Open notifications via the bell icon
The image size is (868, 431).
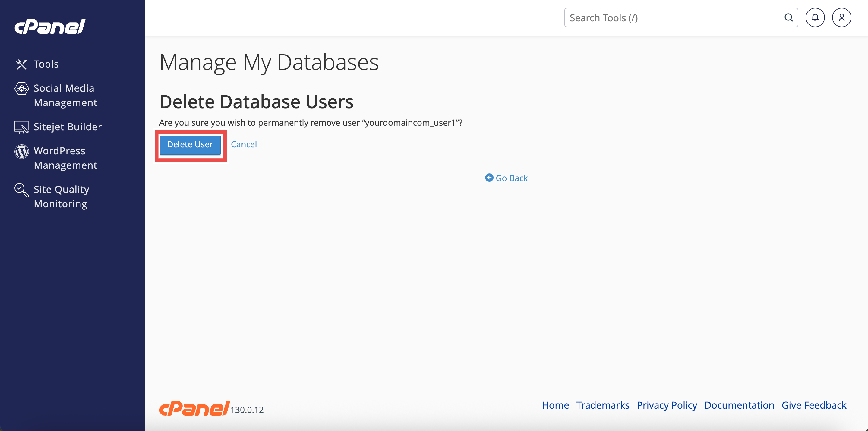[815, 17]
